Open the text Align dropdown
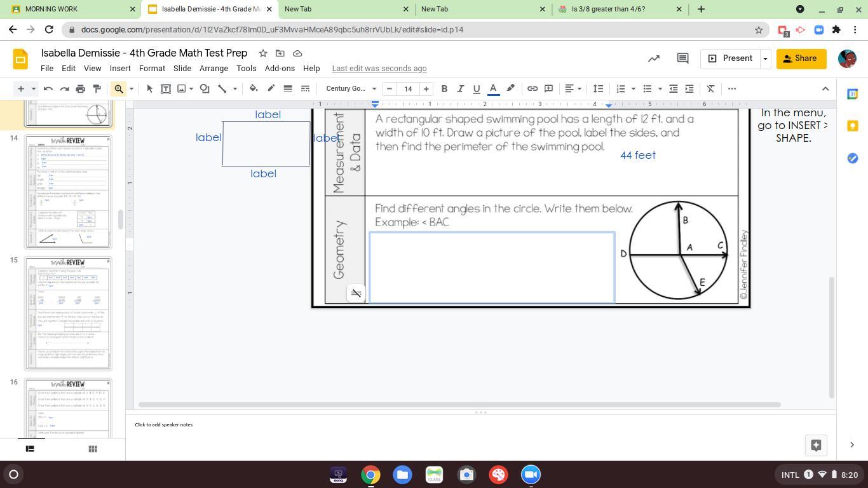868x488 pixels. (x=573, y=88)
